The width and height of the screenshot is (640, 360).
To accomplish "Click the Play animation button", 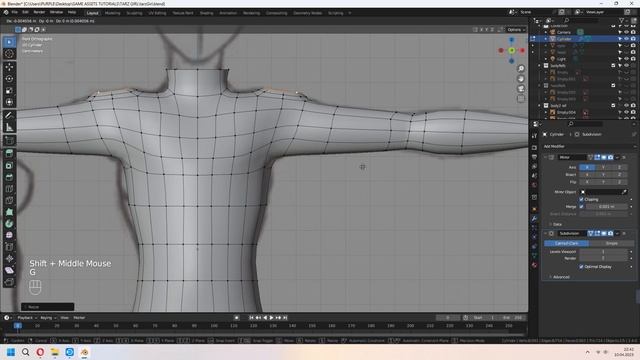I will [x=271, y=318].
